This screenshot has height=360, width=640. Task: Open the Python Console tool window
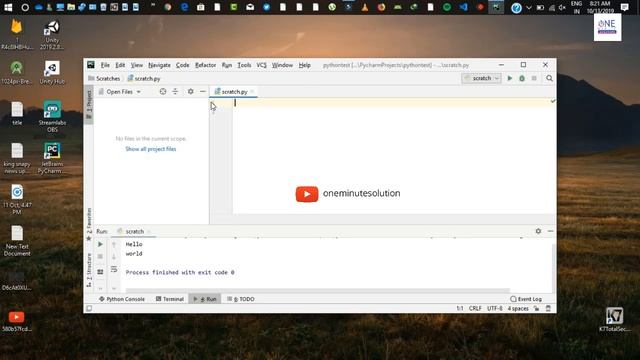pos(122,299)
